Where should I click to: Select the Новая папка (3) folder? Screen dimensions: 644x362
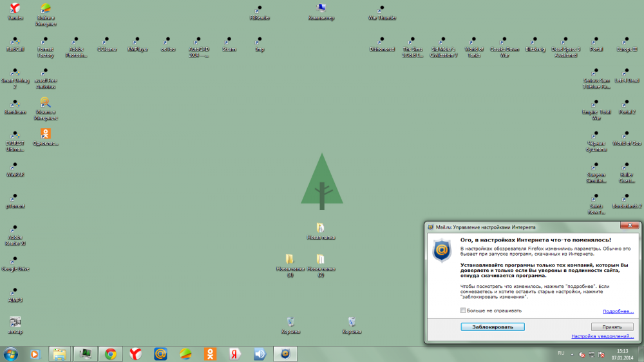tap(290, 265)
